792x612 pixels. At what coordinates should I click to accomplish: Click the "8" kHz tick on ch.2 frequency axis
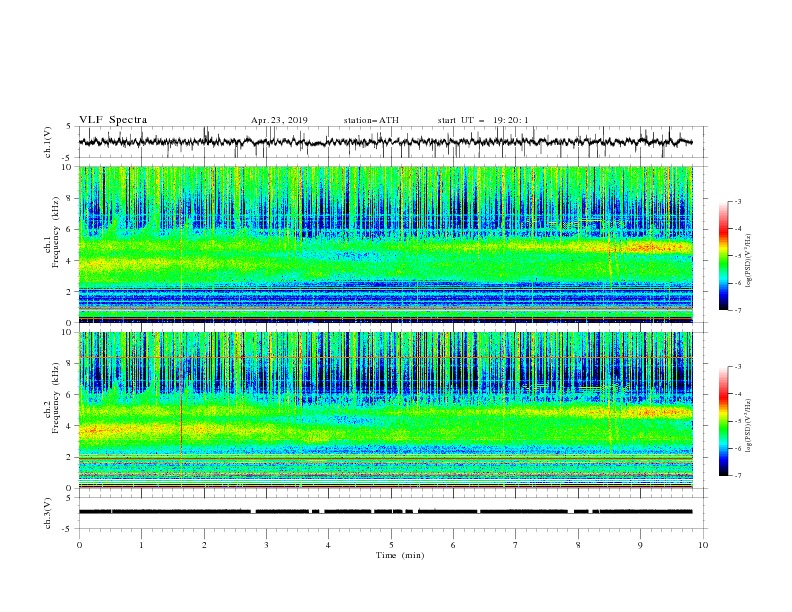tap(71, 364)
